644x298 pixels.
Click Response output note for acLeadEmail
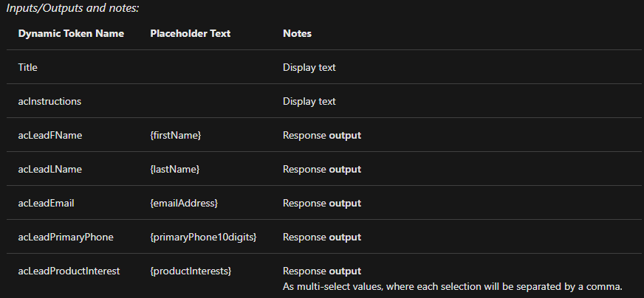point(322,203)
